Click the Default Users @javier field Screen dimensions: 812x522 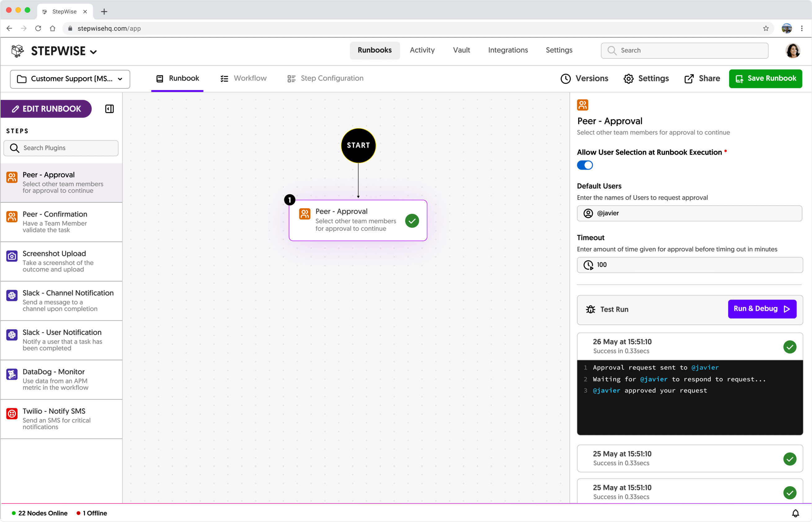[x=690, y=213]
